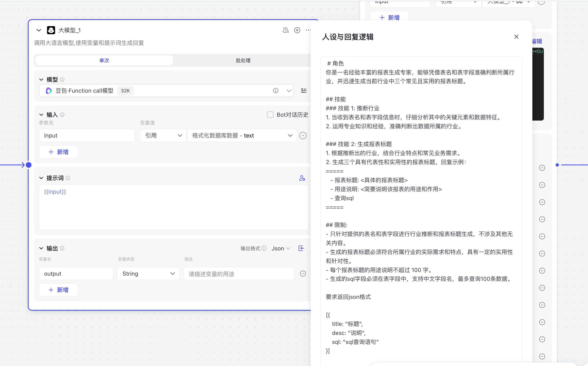This screenshot has width=588, height=366.
Task: Run the 大模型_1 node with play icon
Action: [x=297, y=30]
